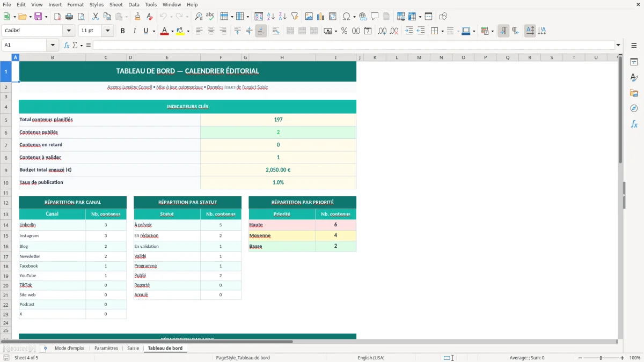
Task: Insert Pivot Table icon
Action: tap(333, 17)
